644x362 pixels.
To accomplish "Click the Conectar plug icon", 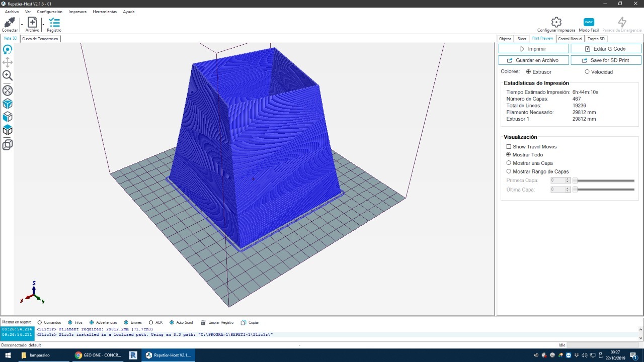I will pos(9,22).
